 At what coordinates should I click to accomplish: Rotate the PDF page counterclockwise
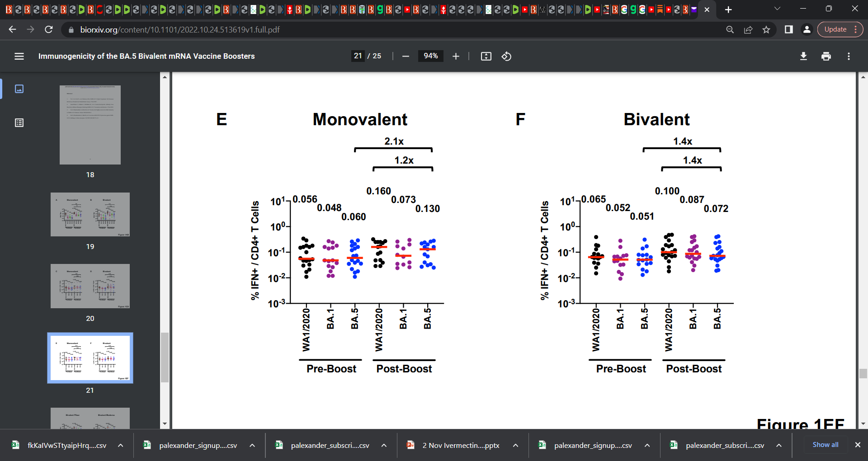[506, 56]
